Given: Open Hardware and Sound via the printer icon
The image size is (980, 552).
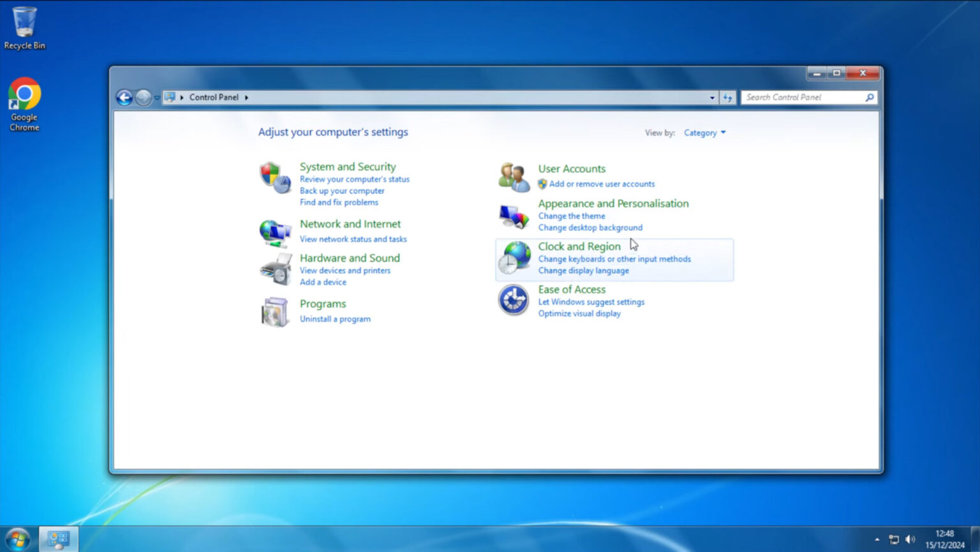Looking at the screenshot, I should (275, 268).
